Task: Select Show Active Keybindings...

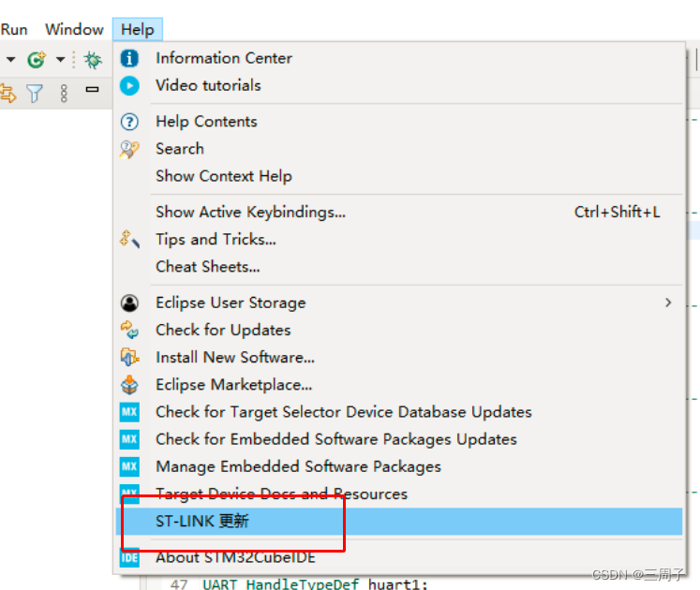Action: (x=399, y=213)
